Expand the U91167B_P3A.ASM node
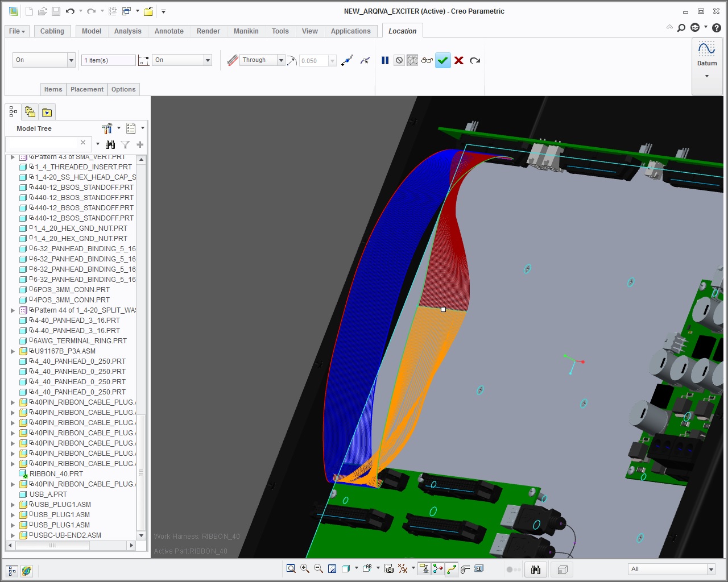The image size is (728, 582). [x=13, y=351]
